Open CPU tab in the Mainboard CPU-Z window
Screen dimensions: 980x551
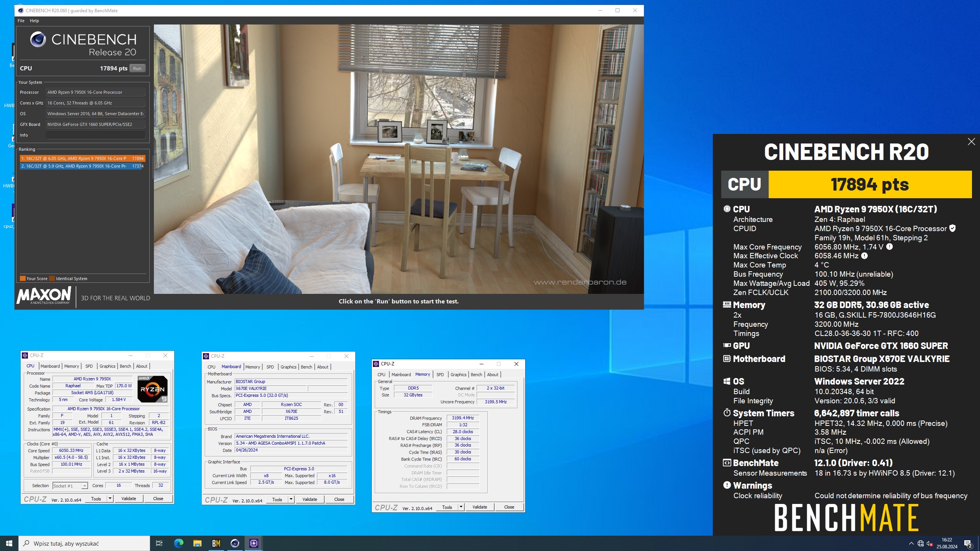coord(211,367)
